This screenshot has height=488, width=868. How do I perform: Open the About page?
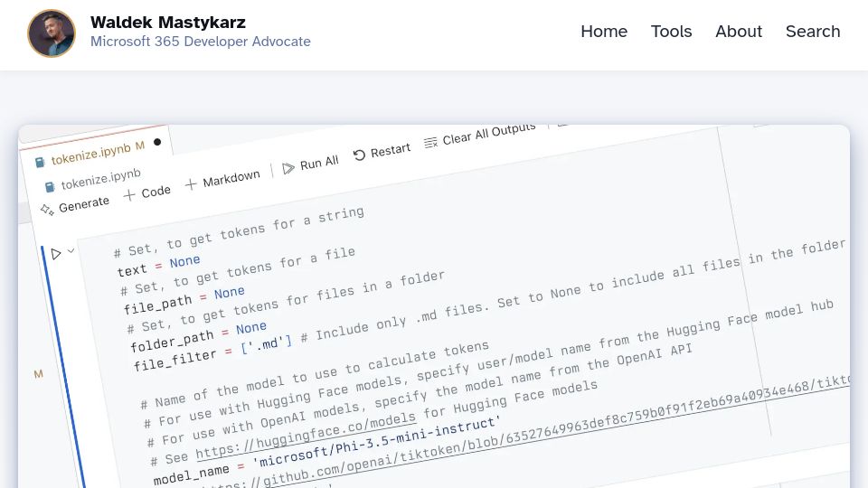(739, 32)
